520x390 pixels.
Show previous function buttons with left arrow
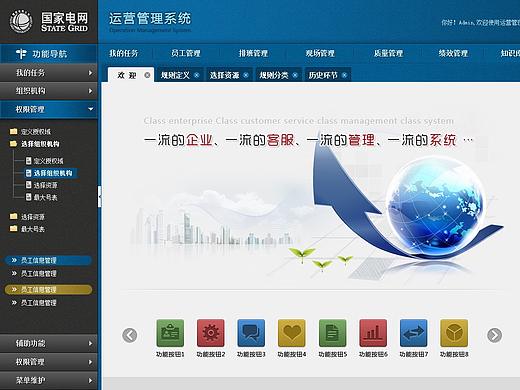(130, 335)
